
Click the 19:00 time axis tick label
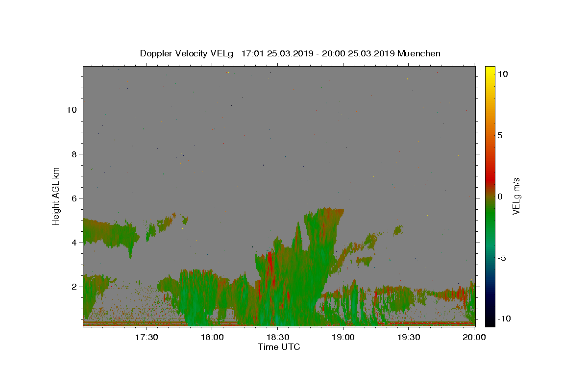coord(343,337)
